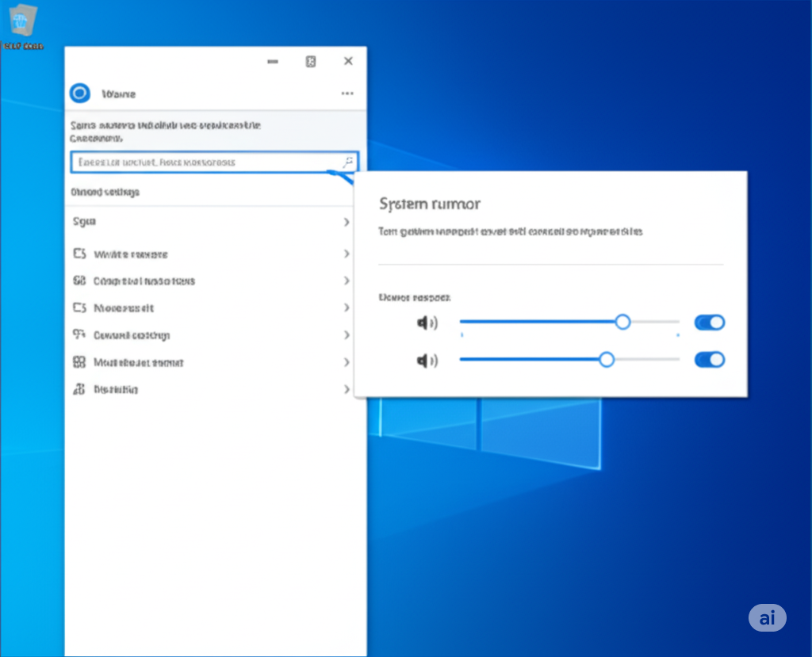This screenshot has width=812, height=657.
Task: Click the 'System rumor' heading text
Action: coord(430,204)
